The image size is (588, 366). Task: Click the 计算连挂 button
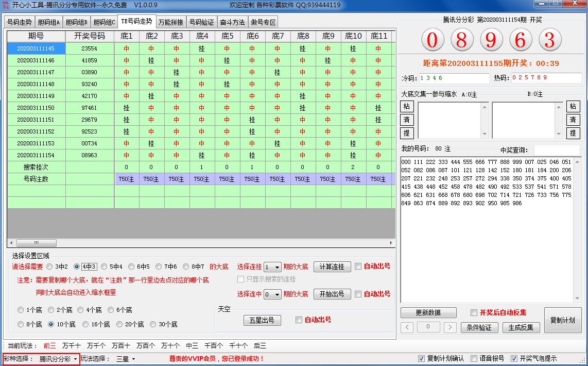(x=332, y=267)
